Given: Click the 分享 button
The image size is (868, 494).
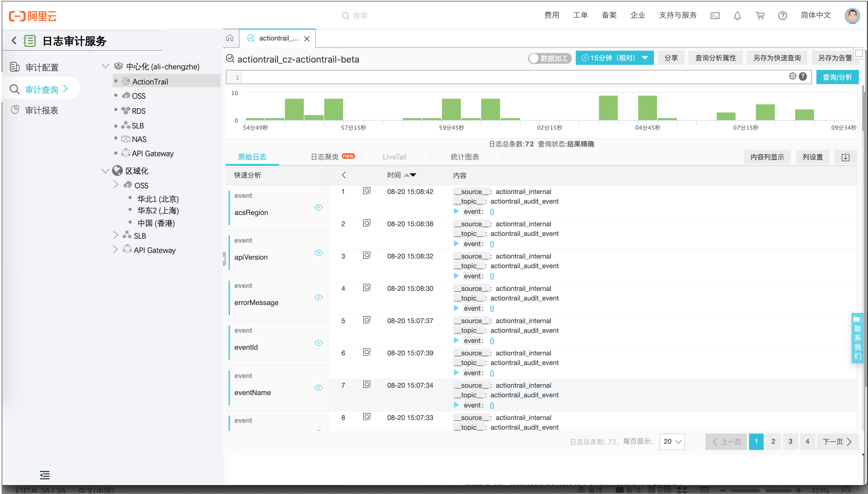Looking at the screenshot, I should pos(671,58).
